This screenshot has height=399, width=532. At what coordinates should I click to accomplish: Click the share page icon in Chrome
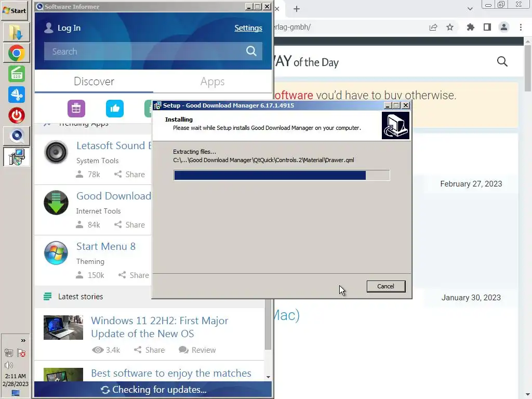click(x=433, y=27)
